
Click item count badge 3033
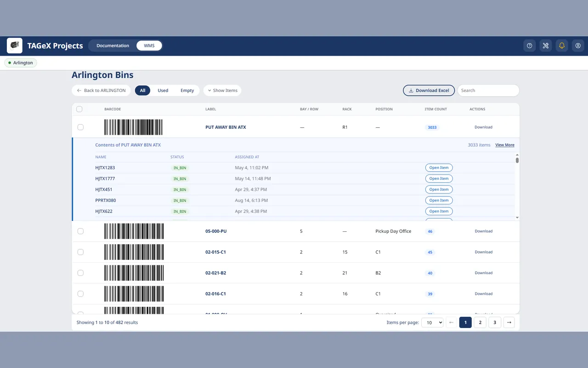click(x=432, y=127)
